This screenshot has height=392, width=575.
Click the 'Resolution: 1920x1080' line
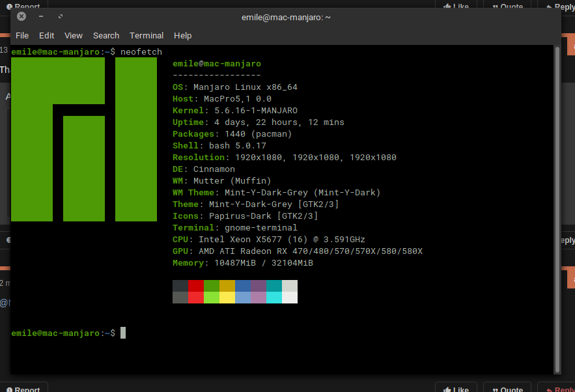point(285,158)
